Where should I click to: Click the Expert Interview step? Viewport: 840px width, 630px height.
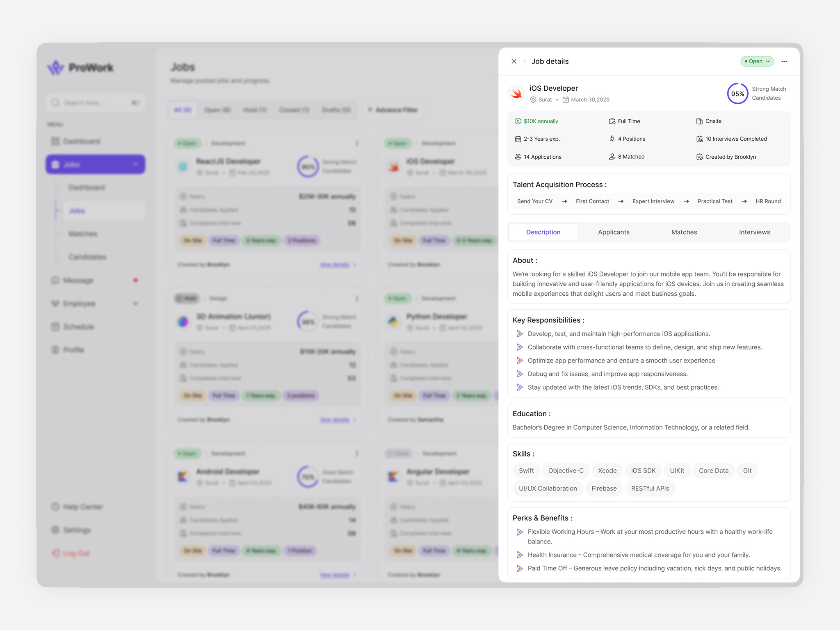coord(653,201)
